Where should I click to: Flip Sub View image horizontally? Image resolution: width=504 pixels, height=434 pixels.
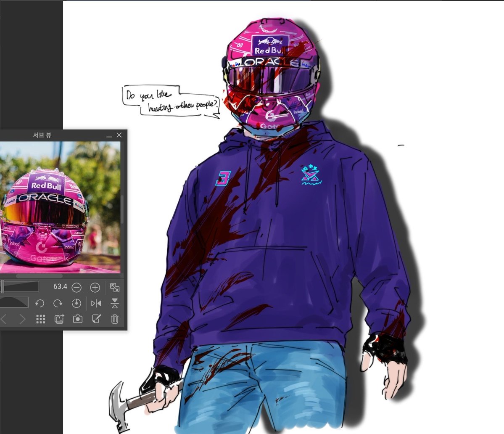96,303
